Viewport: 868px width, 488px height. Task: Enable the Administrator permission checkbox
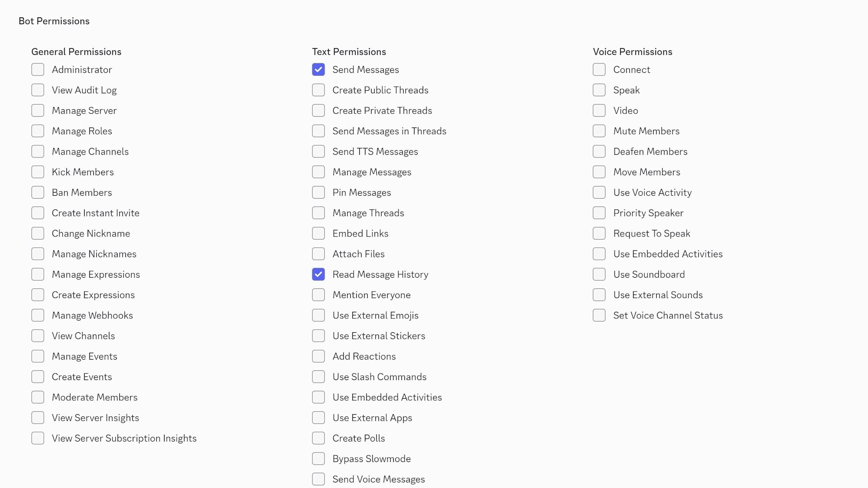point(38,69)
